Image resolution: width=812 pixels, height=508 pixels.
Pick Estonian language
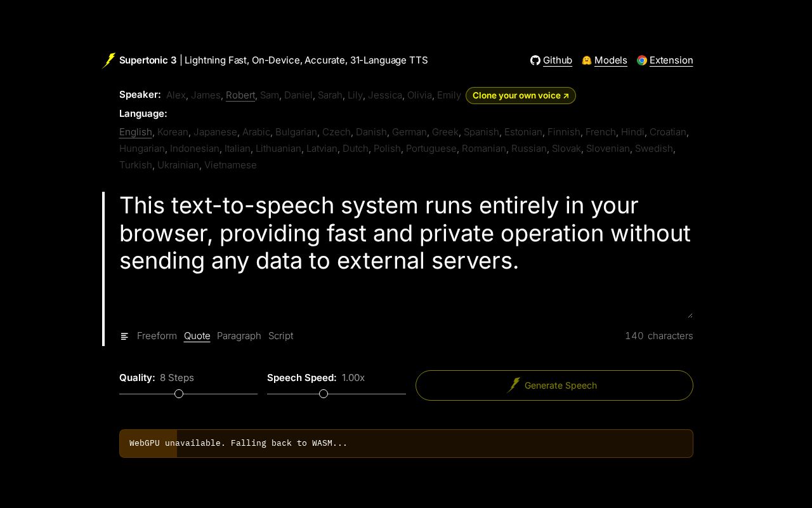[523, 132]
